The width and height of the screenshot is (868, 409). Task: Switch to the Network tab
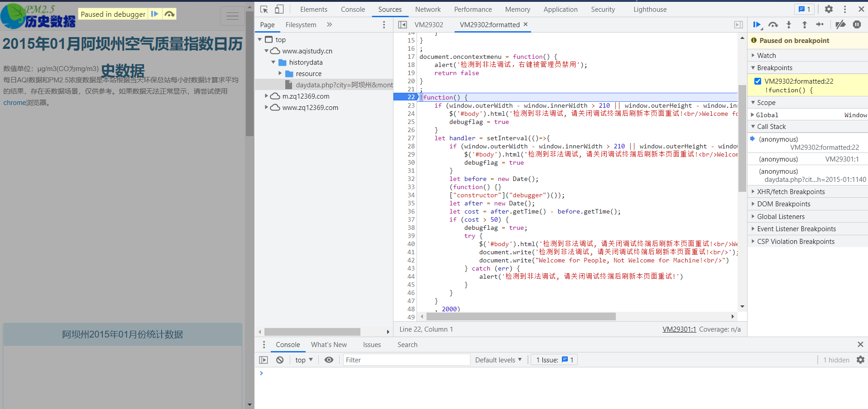coord(427,10)
